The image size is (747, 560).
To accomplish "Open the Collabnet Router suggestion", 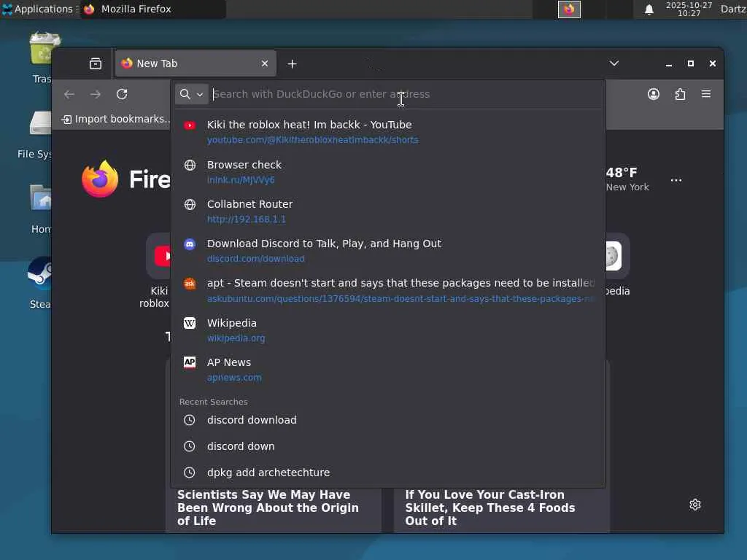I will pos(388,211).
